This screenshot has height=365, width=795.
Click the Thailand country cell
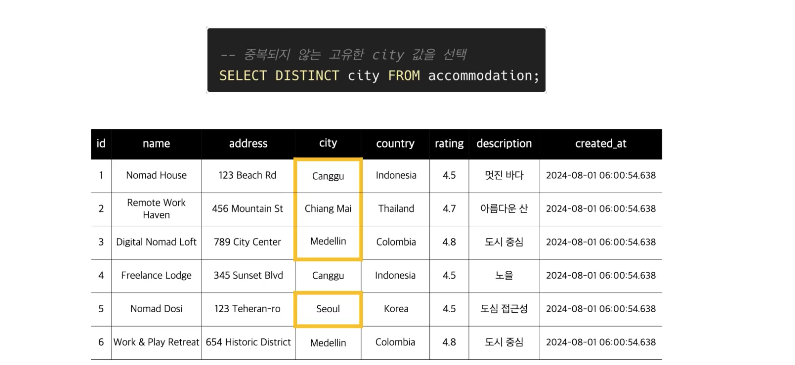coord(396,208)
